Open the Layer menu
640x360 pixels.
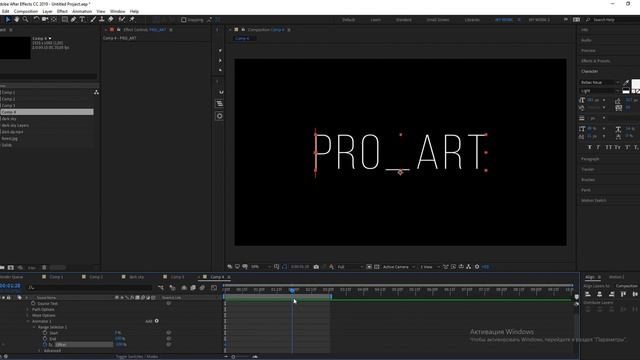point(47,11)
